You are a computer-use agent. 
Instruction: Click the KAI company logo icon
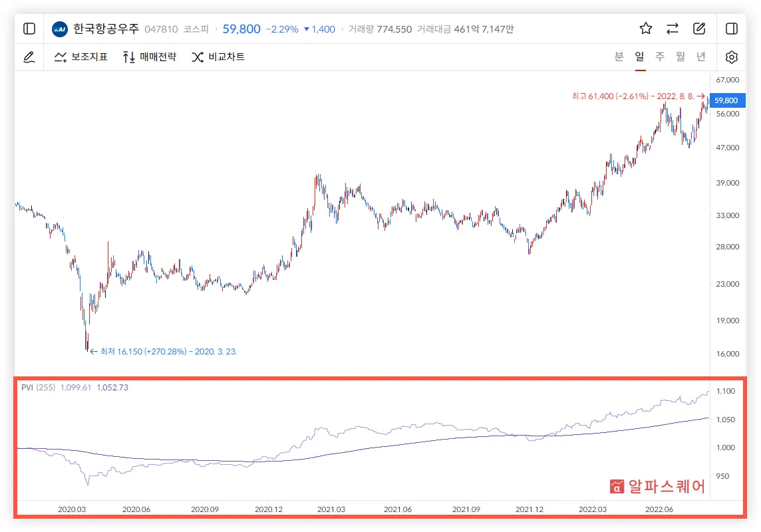click(x=60, y=29)
